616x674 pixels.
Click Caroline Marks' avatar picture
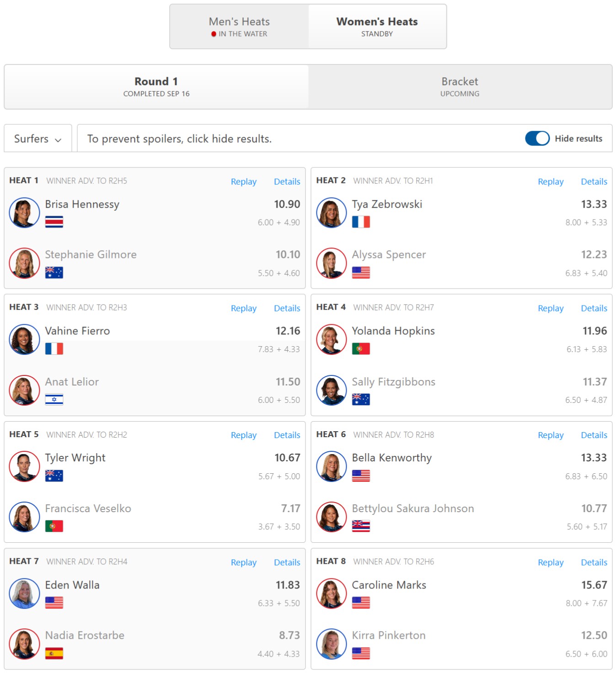[x=332, y=594]
